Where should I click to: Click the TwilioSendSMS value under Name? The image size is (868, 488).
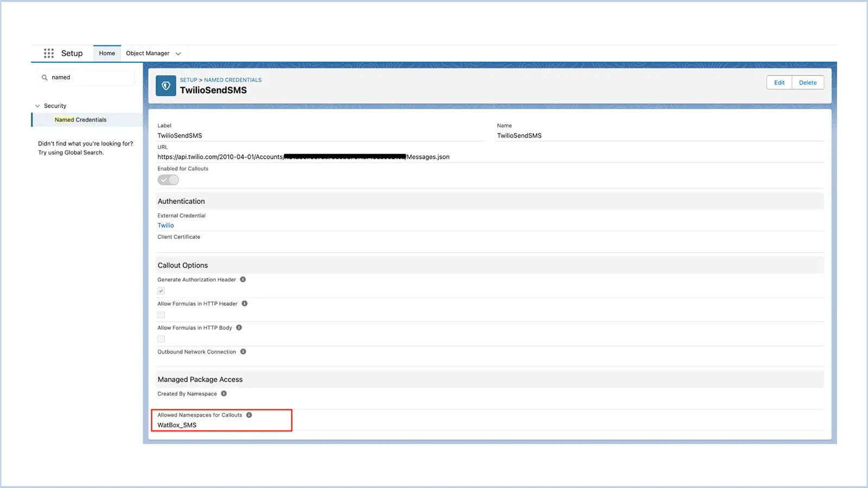tap(519, 136)
